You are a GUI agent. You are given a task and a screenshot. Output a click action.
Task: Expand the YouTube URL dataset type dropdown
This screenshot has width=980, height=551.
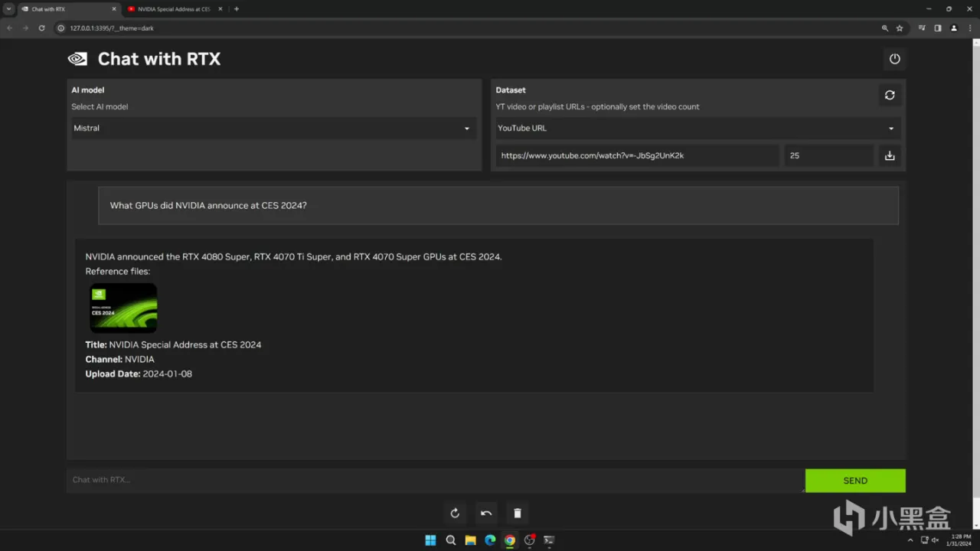(697, 128)
